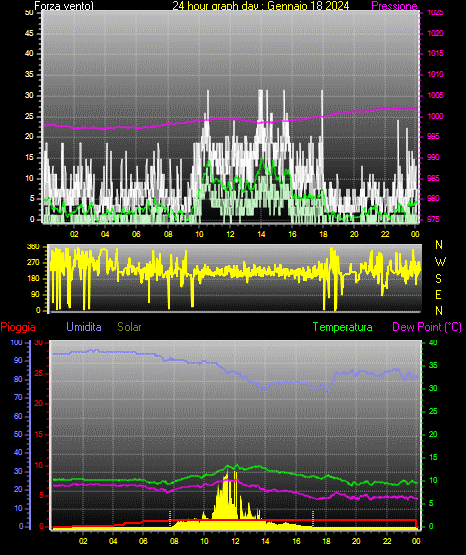Click the S compass direction label
The height and width of the screenshot is (555, 466).
[x=438, y=279]
